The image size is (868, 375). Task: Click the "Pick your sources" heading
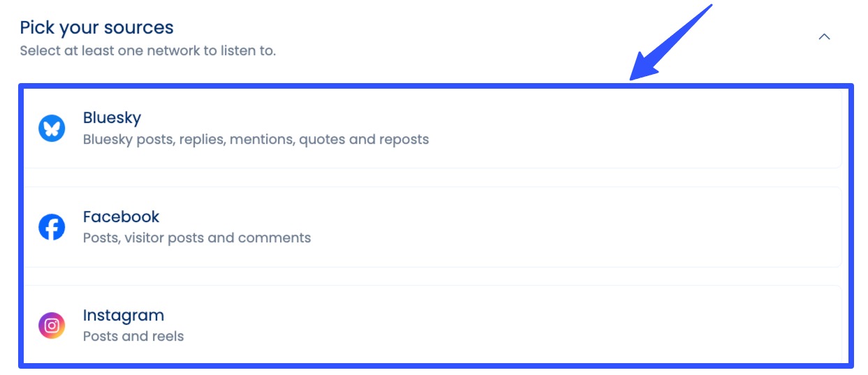coord(96,28)
